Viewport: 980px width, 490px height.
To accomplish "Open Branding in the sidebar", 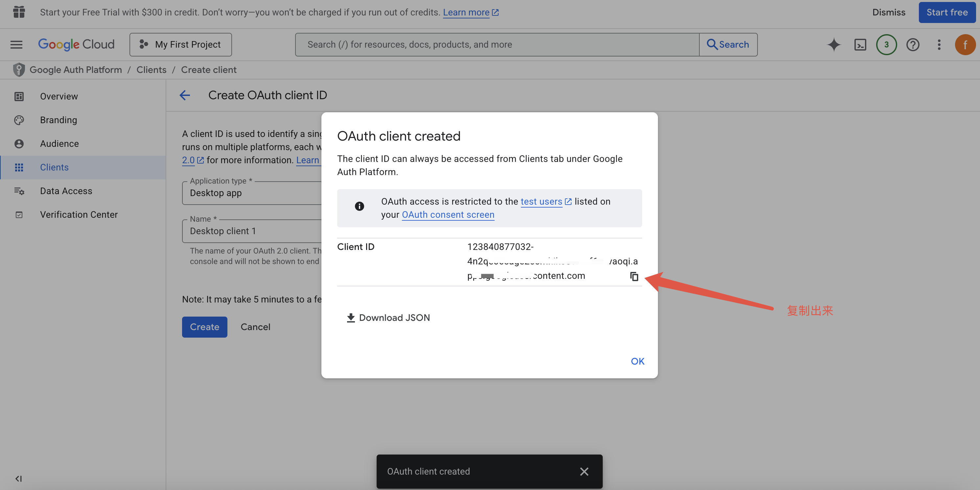I will point(83,120).
